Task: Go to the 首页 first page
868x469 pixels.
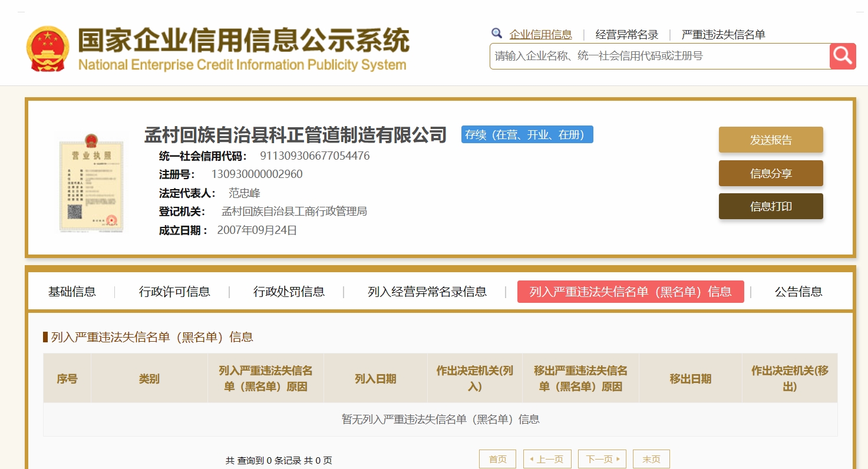Action: 497,459
